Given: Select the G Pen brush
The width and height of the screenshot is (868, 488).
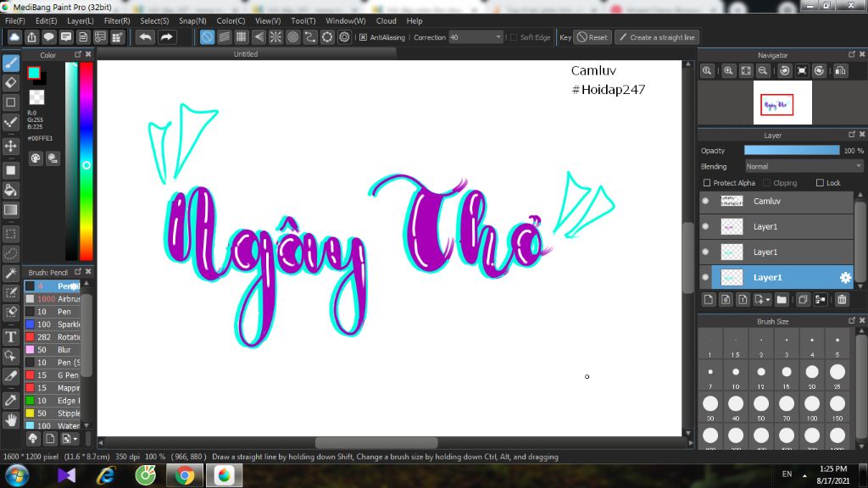Looking at the screenshot, I should click(53, 375).
